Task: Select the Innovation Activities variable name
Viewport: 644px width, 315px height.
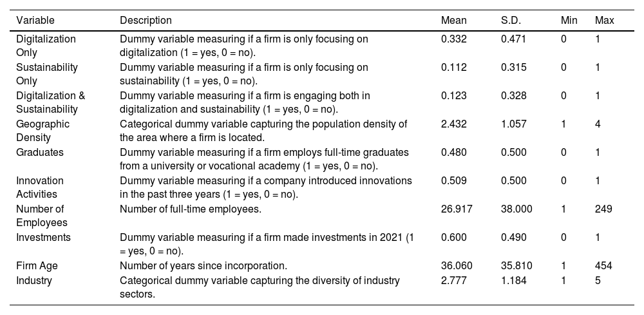Action: coord(39,187)
